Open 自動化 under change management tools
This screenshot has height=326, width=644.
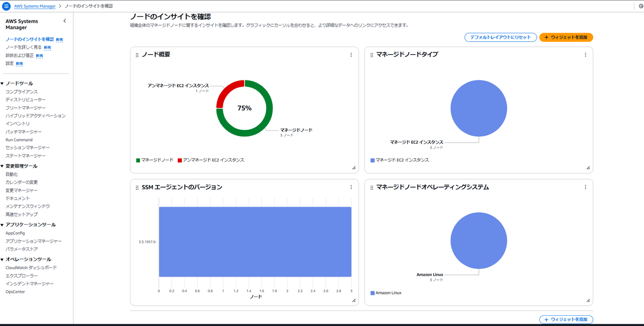(x=12, y=174)
